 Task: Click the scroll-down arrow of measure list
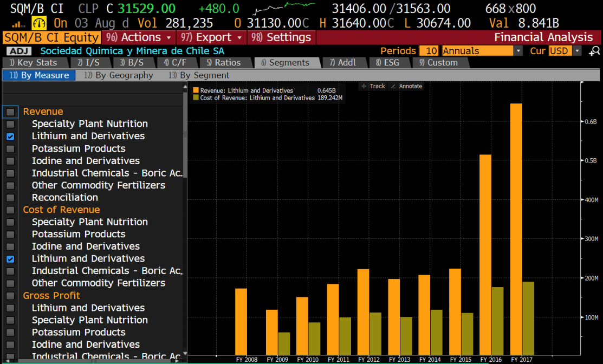(185, 353)
